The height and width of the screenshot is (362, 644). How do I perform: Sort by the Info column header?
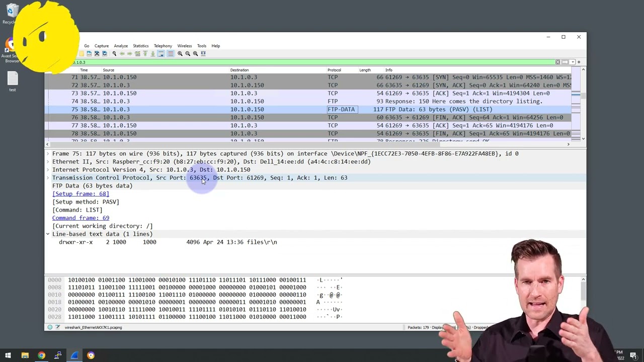tap(389, 70)
